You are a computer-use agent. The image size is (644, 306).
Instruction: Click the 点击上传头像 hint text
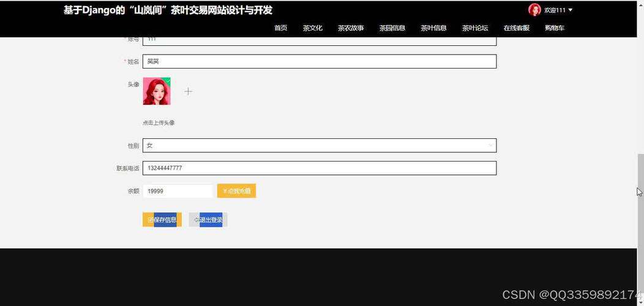click(x=159, y=123)
